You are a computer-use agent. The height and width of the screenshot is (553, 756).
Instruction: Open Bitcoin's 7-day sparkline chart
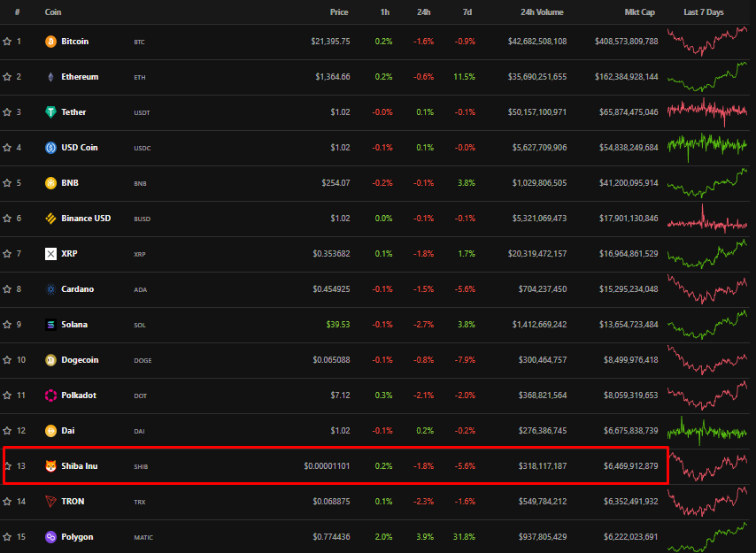pyautogui.click(x=707, y=42)
